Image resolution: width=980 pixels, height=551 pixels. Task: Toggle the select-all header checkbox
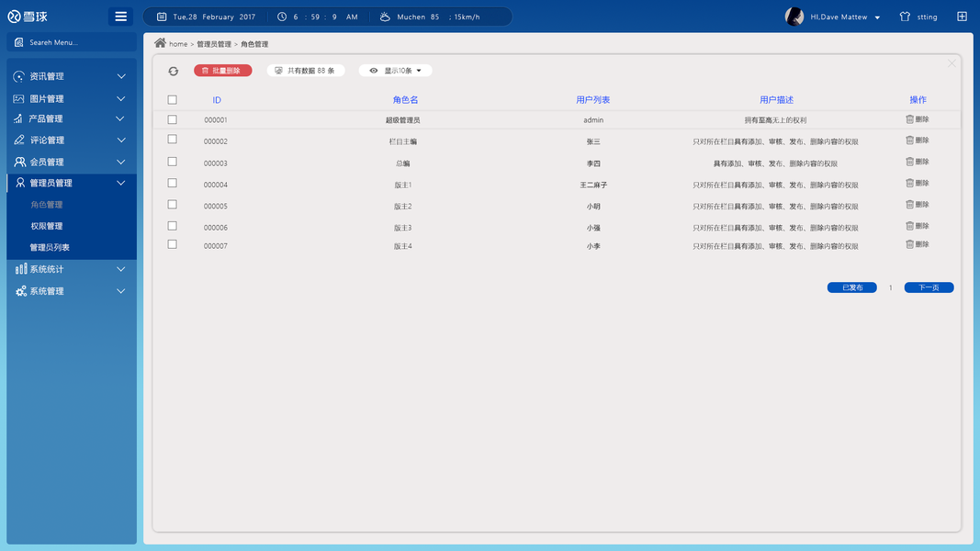tap(173, 100)
